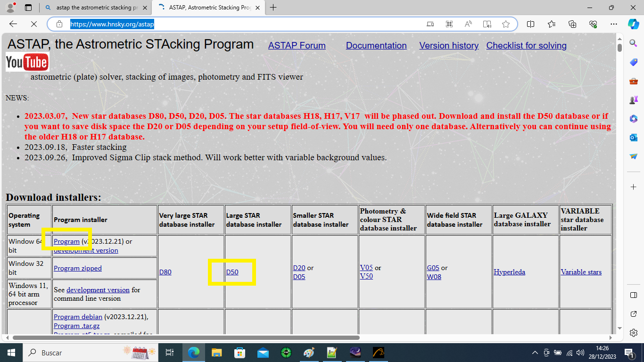Download the D50 star database
644x362 pixels.
click(x=232, y=272)
